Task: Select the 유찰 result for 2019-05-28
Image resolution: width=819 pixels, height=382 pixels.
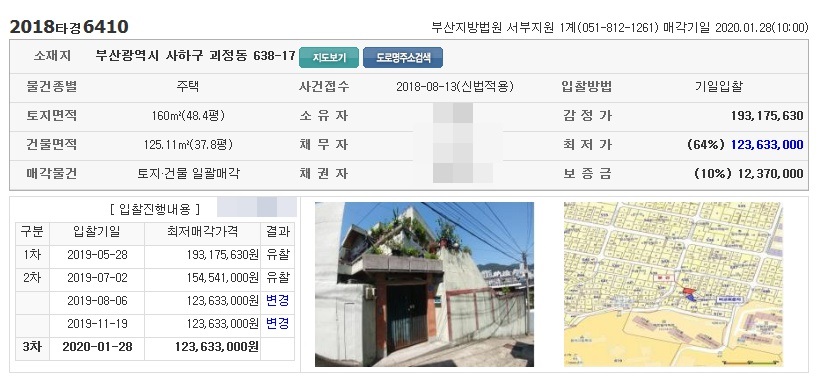Action: tap(277, 254)
